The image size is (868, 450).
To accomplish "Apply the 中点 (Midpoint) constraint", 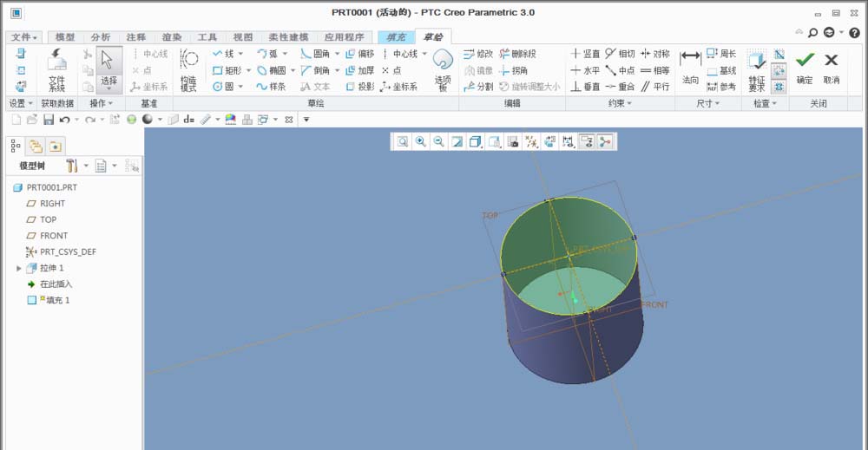I will (x=620, y=70).
